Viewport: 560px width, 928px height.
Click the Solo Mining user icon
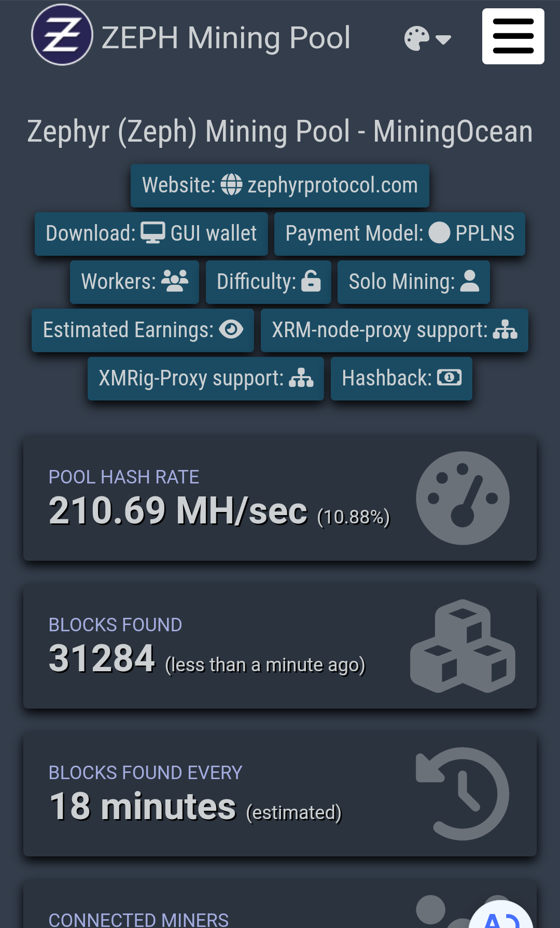470,281
